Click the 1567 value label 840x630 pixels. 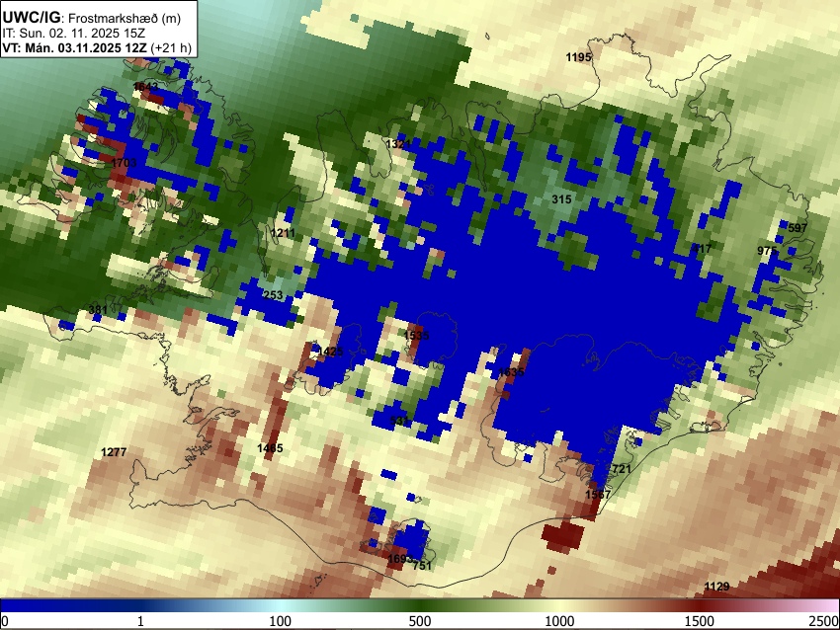tap(598, 495)
